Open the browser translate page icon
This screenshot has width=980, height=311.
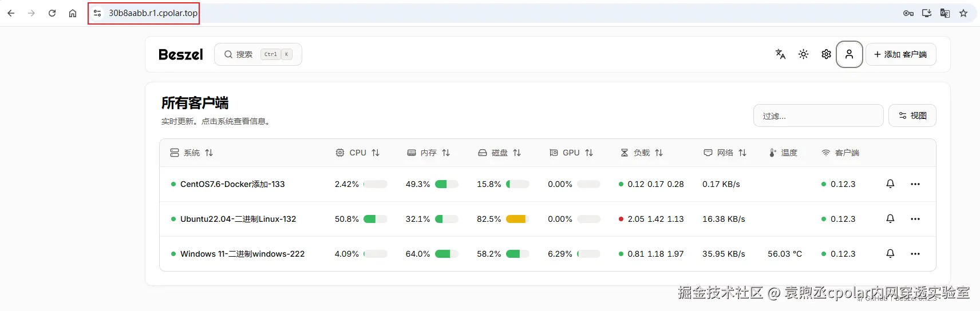tap(945, 13)
